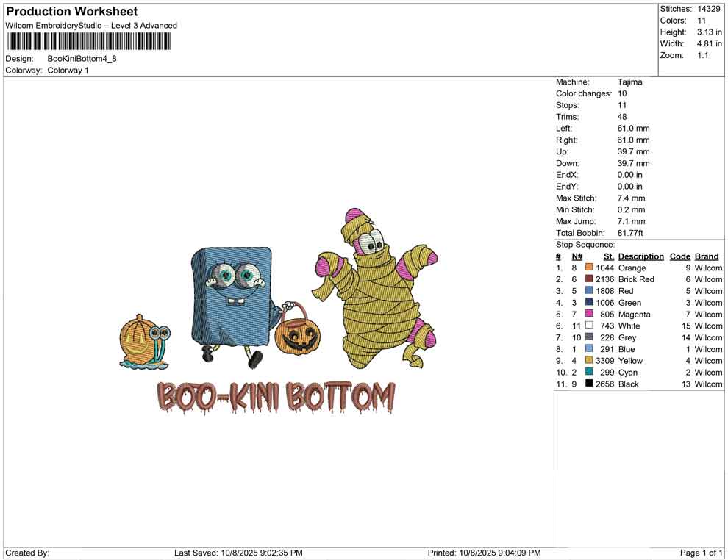Click the Black swatch in row 11
The image size is (728, 560).
pyautogui.click(x=589, y=383)
